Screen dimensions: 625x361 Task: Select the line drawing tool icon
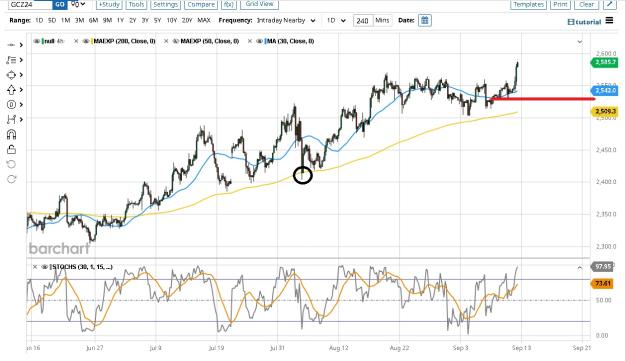click(x=11, y=45)
